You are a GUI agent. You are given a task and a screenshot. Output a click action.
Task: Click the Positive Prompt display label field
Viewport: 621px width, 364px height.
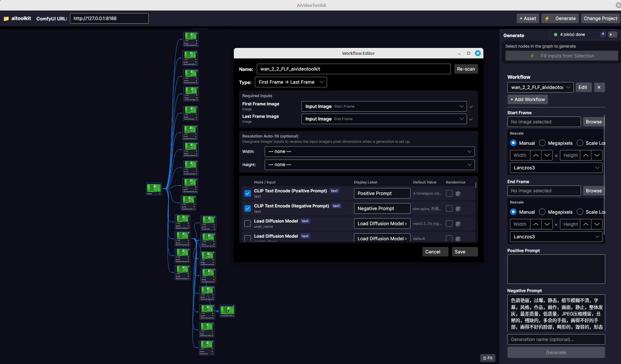tap(382, 193)
